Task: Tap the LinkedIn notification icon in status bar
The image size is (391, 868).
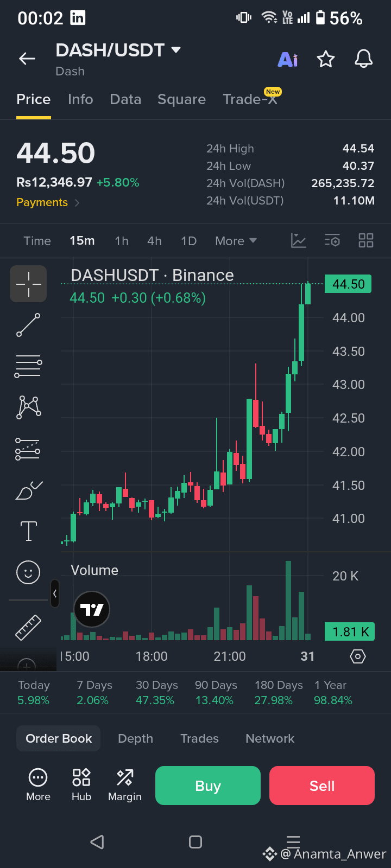Action: (x=78, y=18)
